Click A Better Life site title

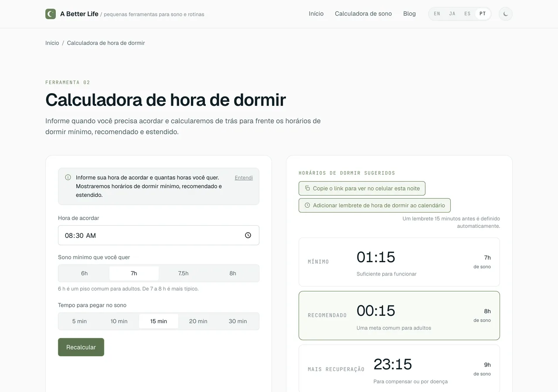click(79, 14)
